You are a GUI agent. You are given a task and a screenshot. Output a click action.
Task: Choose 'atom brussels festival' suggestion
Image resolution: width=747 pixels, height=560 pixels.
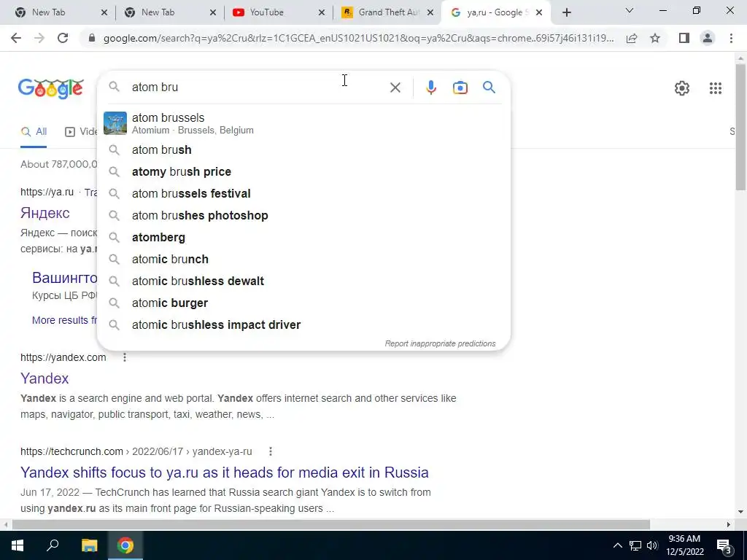pos(303,194)
